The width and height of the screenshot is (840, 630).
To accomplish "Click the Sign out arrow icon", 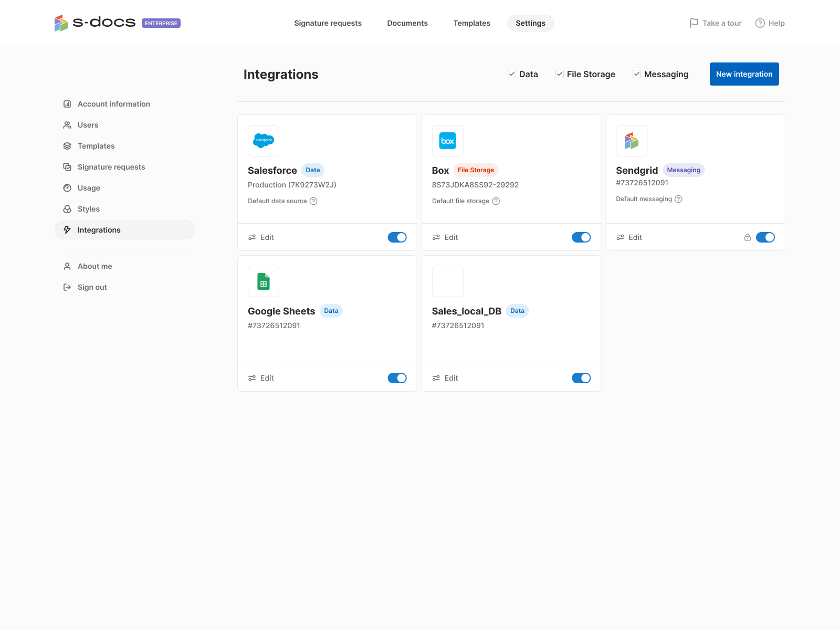I will point(67,287).
